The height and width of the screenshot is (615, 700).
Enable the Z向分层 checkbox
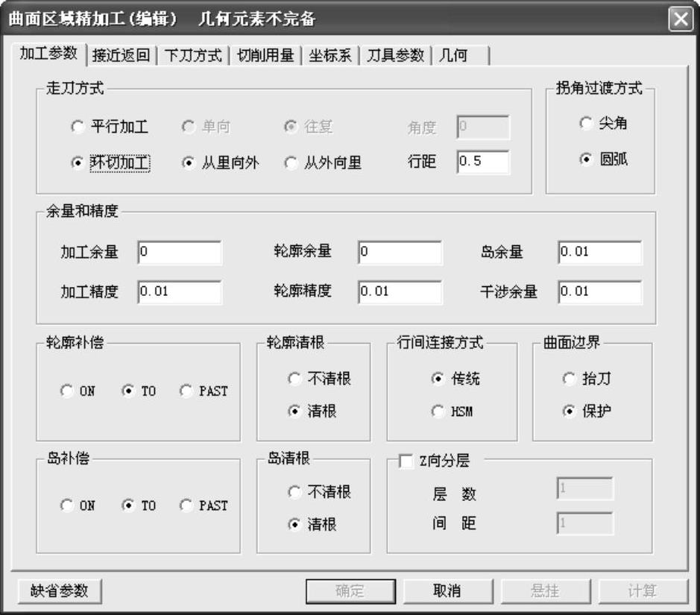click(x=406, y=461)
